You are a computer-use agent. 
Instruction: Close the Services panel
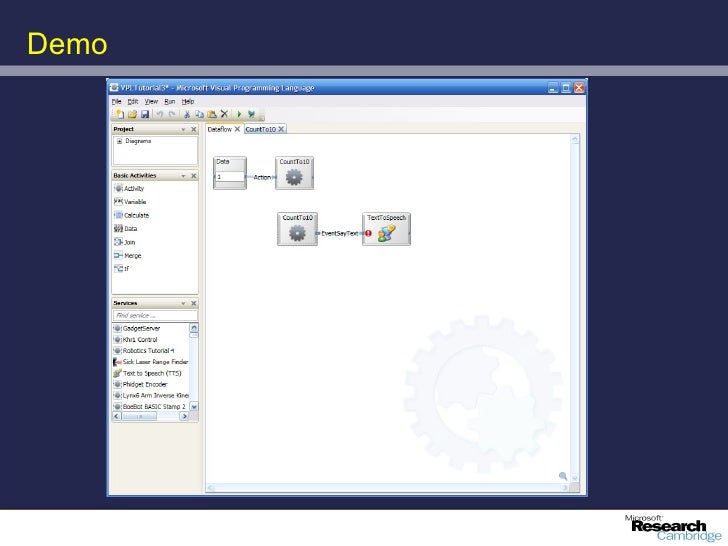194,303
